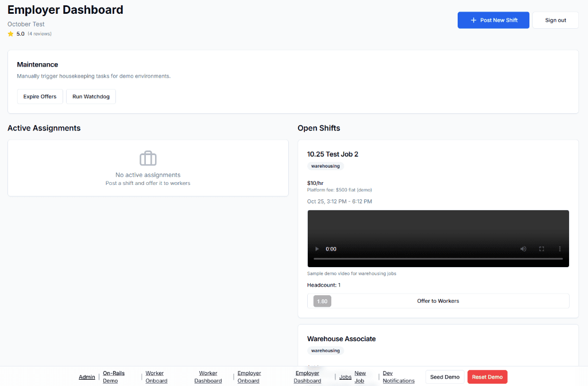Reset the demo environment
Image resolution: width=588 pixels, height=386 pixels.
click(487, 377)
